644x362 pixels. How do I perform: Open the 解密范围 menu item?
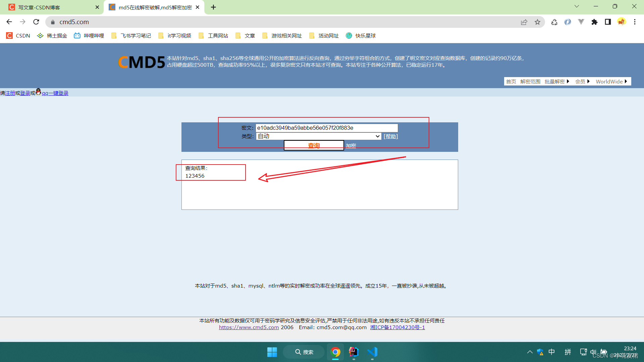click(530, 81)
